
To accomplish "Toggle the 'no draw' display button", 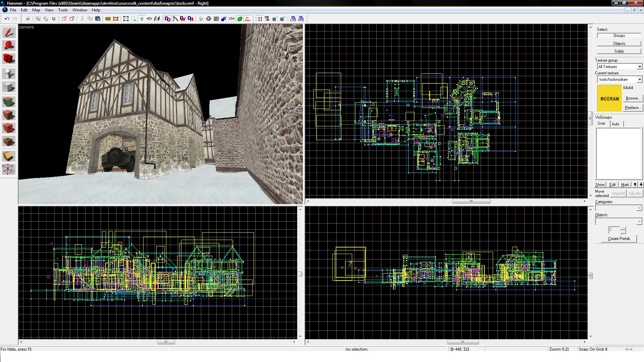I will coord(248,19).
